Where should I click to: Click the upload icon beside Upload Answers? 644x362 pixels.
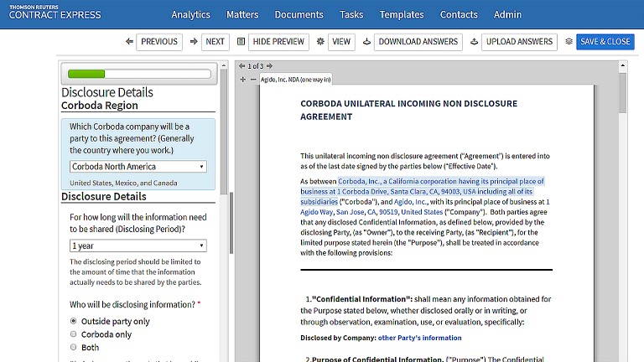point(474,42)
